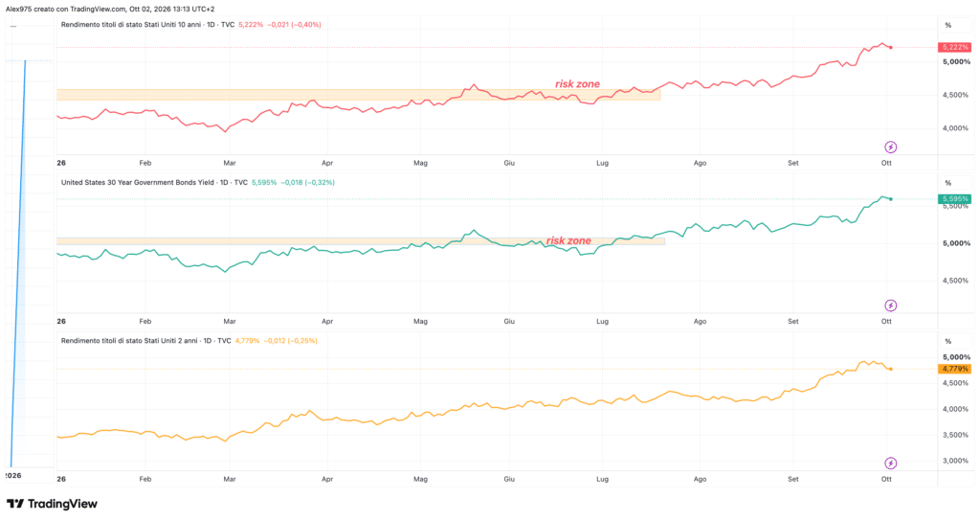Click the orange 4,779% current price label
The height and width of the screenshot is (521, 980).
(x=954, y=369)
